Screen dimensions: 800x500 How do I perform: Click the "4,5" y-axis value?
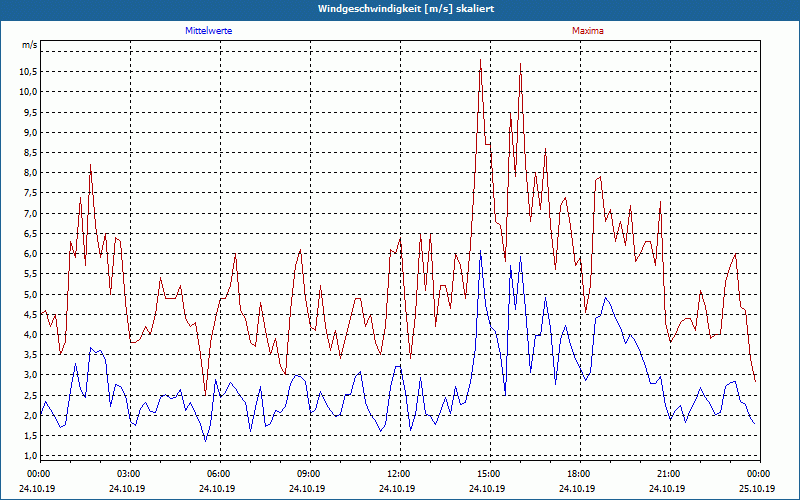(x=30, y=314)
